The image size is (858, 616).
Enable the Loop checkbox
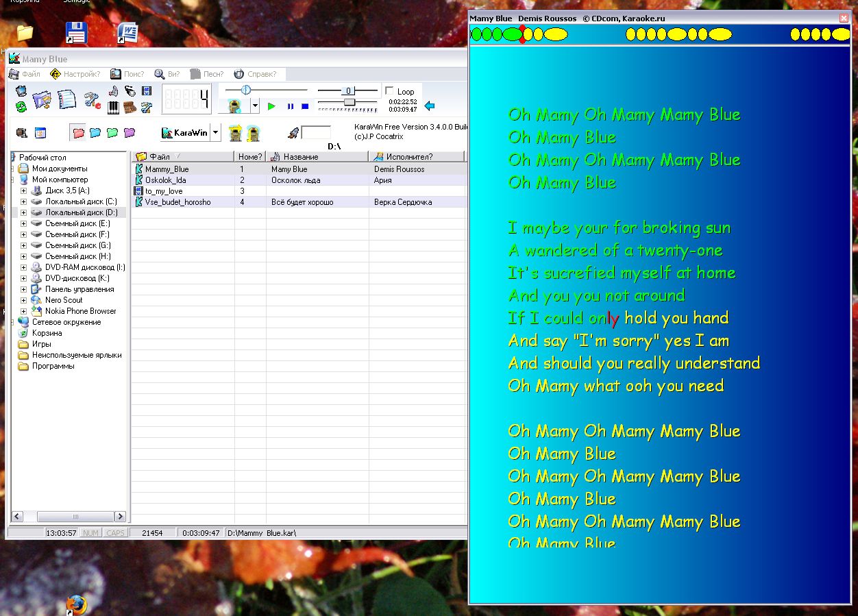coord(390,91)
